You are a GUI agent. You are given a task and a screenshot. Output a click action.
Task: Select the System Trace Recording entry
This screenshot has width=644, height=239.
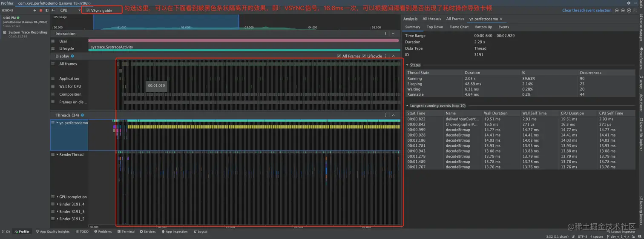pyautogui.click(x=25, y=34)
